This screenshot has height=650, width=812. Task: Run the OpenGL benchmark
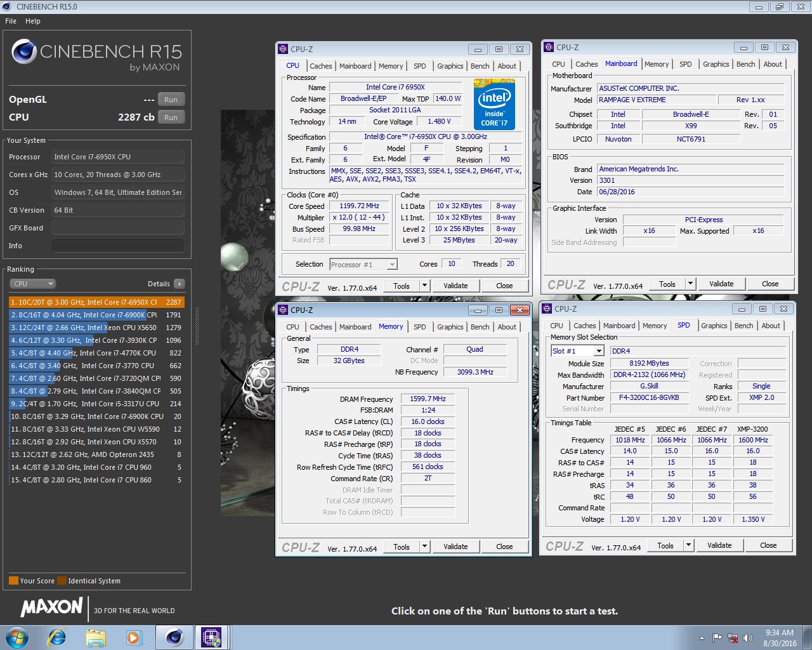(171, 100)
